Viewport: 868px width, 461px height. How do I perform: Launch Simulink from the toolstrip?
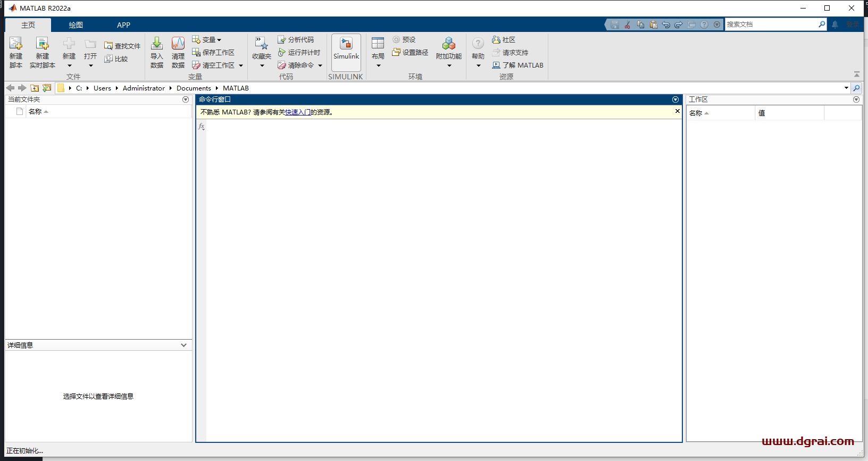(346, 52)
